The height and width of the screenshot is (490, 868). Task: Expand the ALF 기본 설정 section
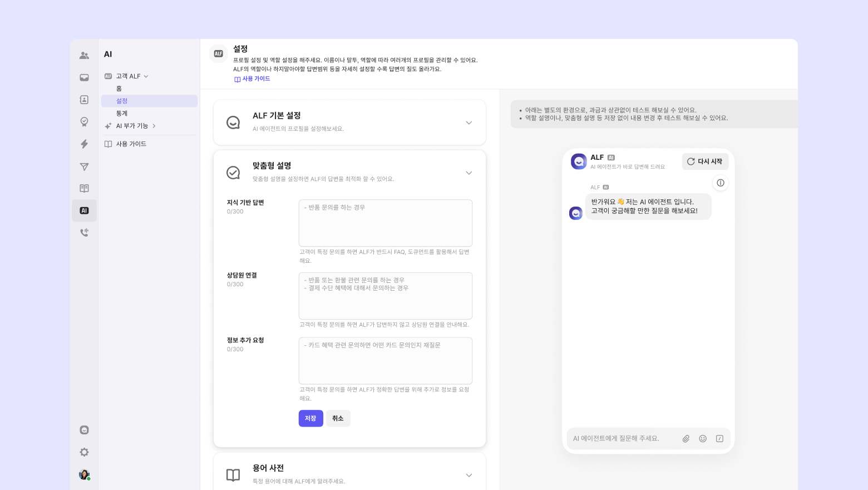(x=468, y=122)
